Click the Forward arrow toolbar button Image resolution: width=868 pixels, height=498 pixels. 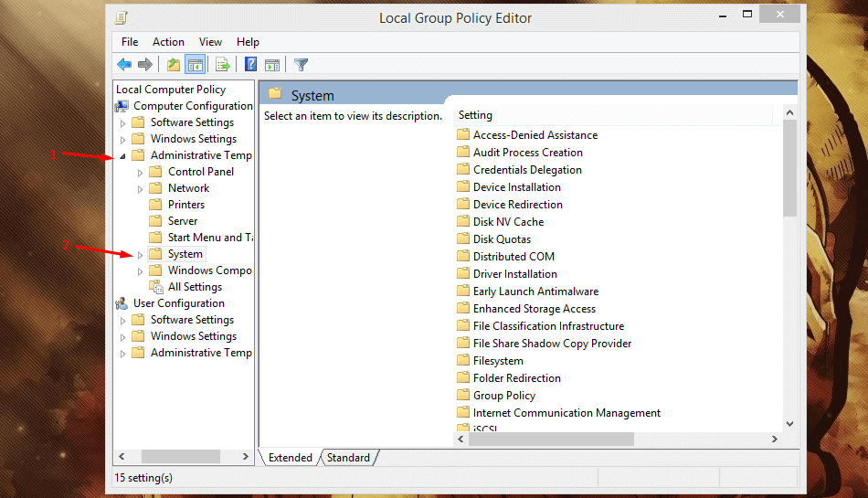(145, 65)
